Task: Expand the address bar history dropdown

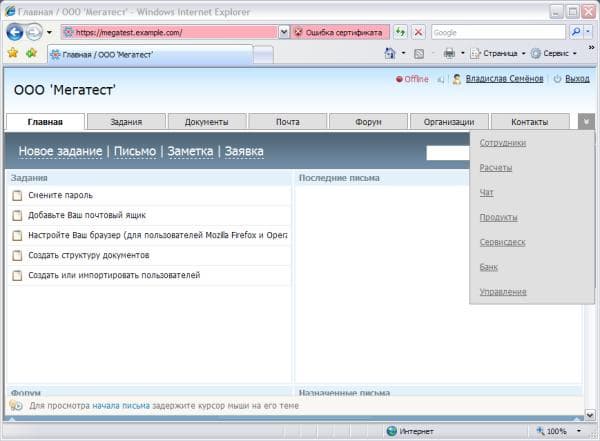Action: [284, 33]
